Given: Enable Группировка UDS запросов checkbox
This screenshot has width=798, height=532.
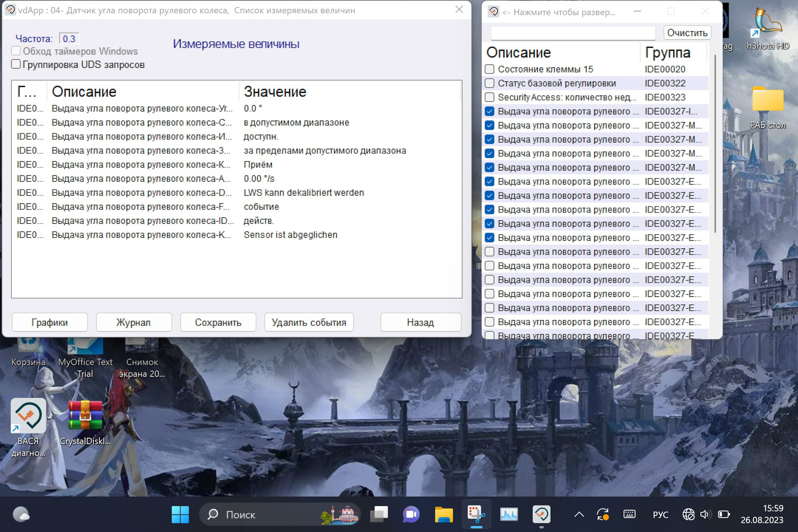Looking at the screenshot, I should click(x=16, y=64).
